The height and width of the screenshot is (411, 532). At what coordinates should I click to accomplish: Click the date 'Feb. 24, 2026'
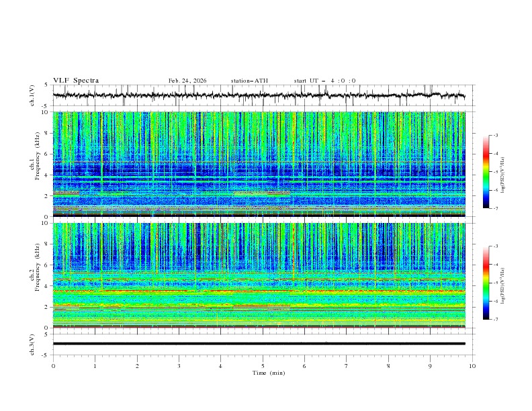187,81
